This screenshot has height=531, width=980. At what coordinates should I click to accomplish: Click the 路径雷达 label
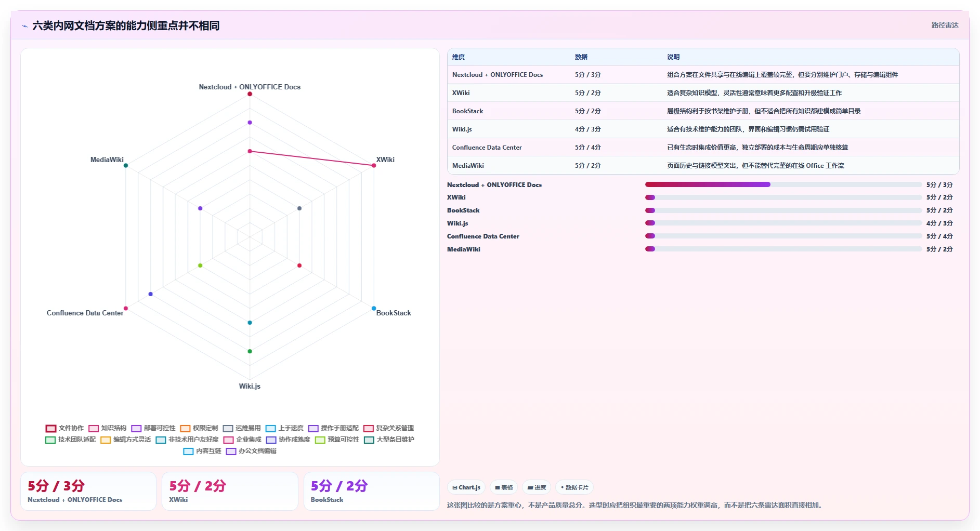(x=945, y=25)
